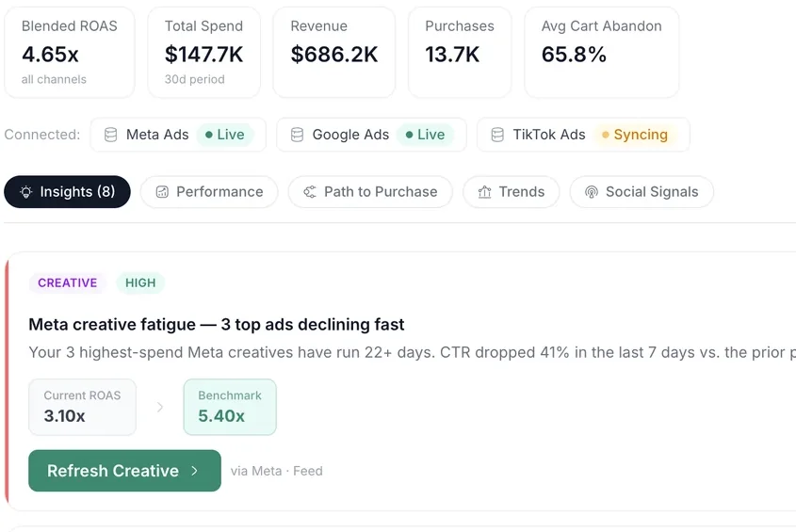Click the 'via Meta · Feed' source text
This screenshot has height=532, width=796.
coord(277,471)
